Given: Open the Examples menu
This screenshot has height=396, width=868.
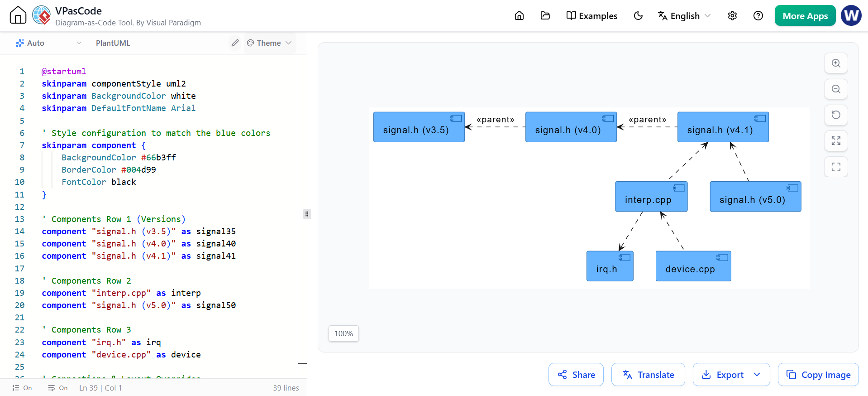Looking at the screenshot, I should (x=591, y=16).
